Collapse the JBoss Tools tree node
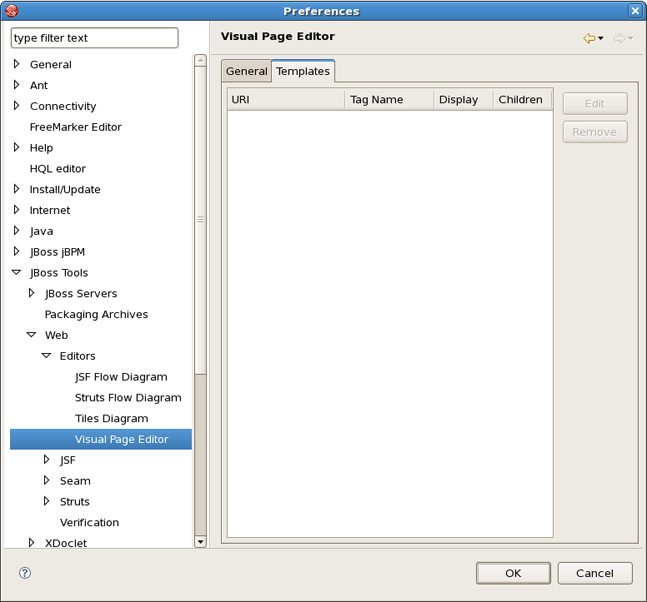Viewport: 647px width, 602px height. (x=17, y=272)
